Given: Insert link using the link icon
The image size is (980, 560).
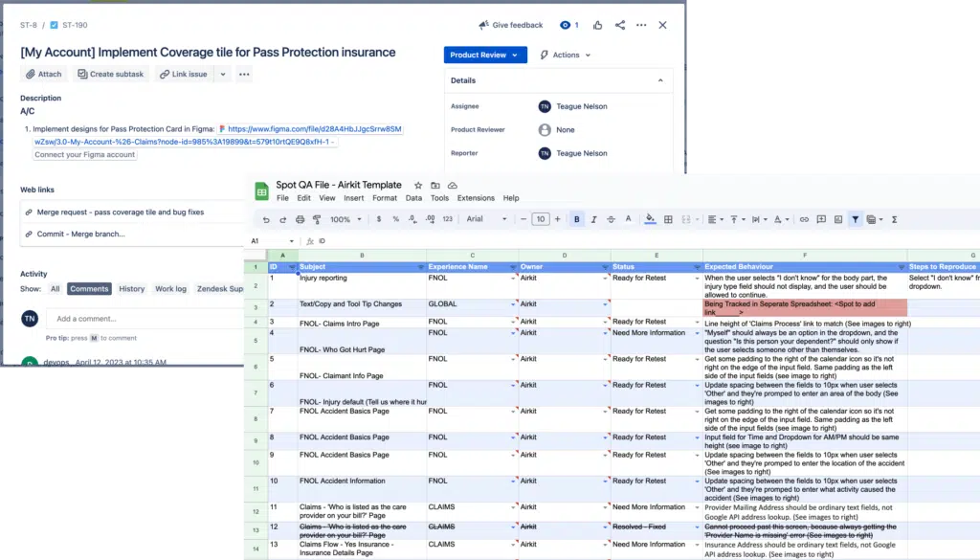Looking at the screenshot, I should point(804,219).
